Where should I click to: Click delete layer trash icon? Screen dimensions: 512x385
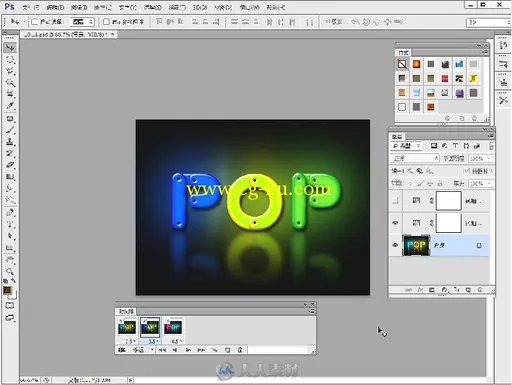(x=480, y=290)
